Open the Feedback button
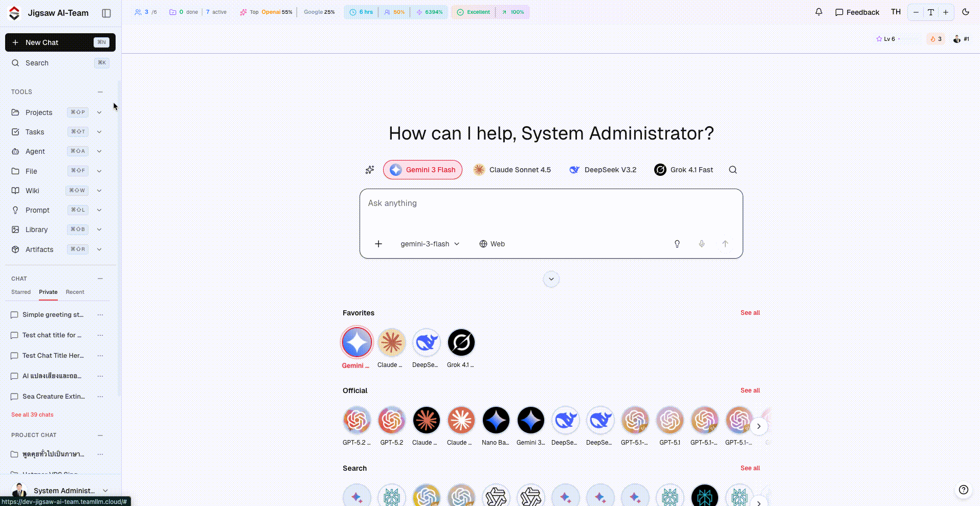Viewport: 980px width, 506px height. click(857, 12)
